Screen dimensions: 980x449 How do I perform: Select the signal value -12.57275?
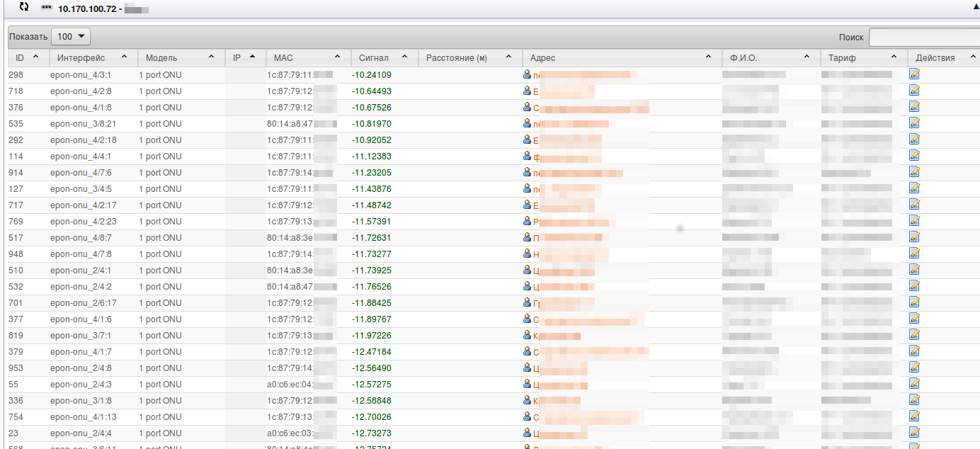tap(371, 385)
